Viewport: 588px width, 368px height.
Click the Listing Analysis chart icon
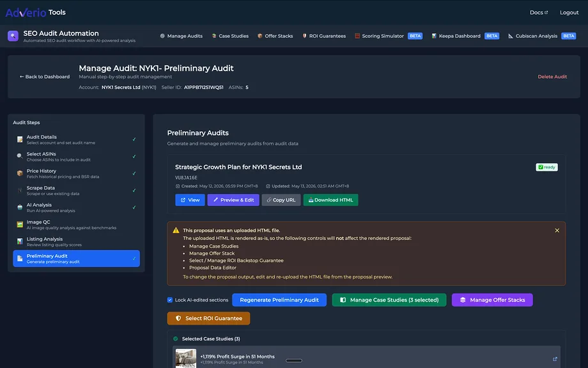tap(20, 241)
